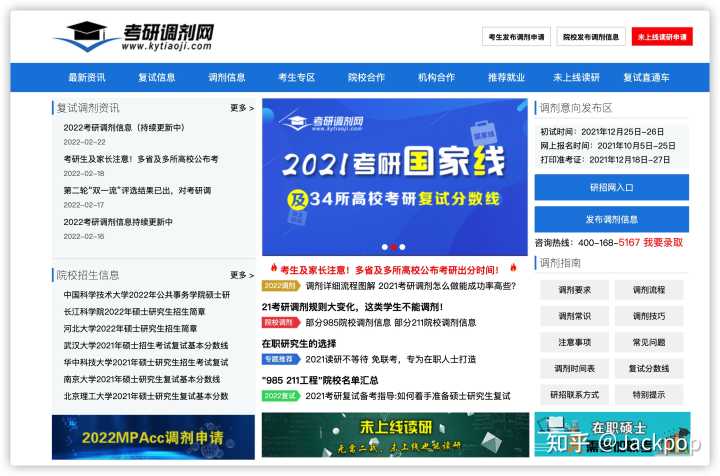This screenshot has height=476, width=720.
Task: Select the third carousel dot indicator
Action: pyautogui.click(x=402, y=247)
